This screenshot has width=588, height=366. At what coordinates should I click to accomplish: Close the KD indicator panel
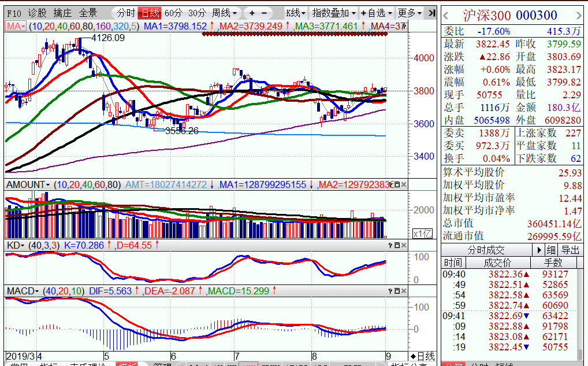[404, 246]
